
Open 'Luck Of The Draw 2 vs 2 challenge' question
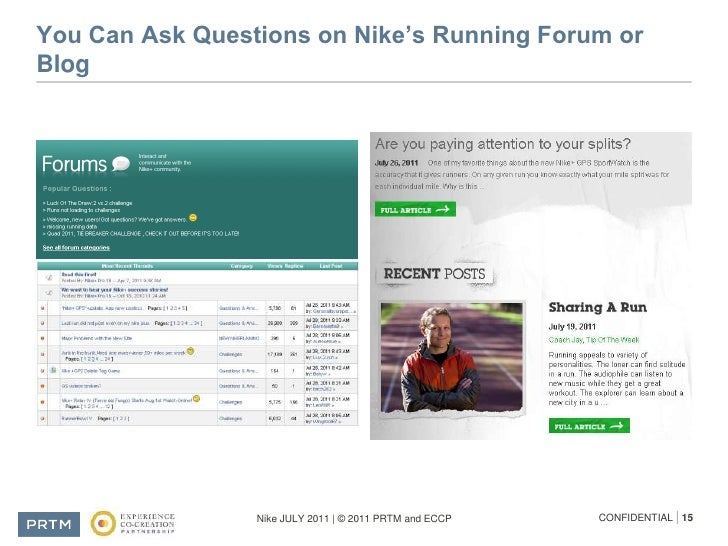coord(88,203)
